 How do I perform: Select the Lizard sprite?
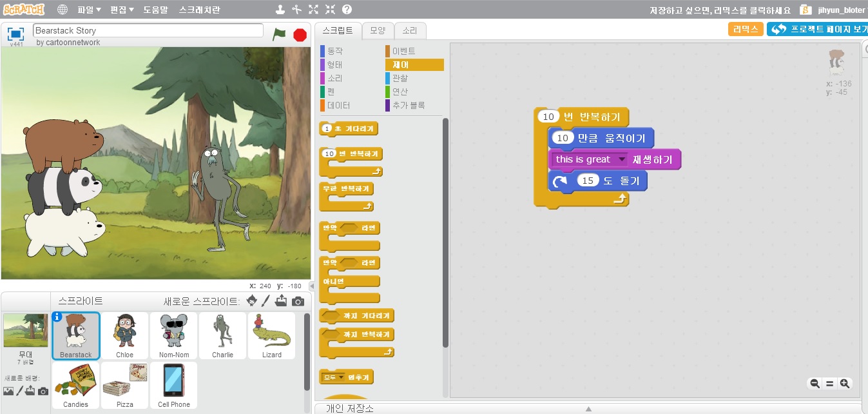[272, 336]
